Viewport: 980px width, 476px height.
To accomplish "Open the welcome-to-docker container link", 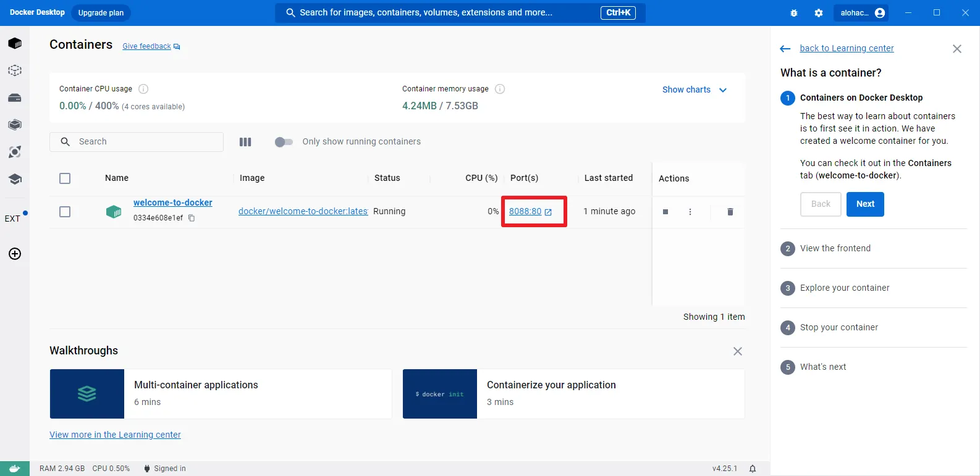I will coord(173,203).
